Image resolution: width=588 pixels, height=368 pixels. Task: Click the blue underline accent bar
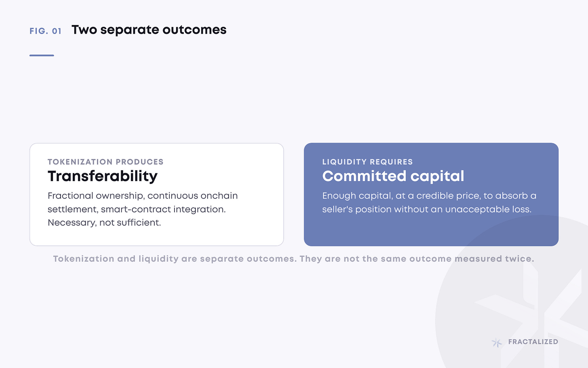pos(42,55)
